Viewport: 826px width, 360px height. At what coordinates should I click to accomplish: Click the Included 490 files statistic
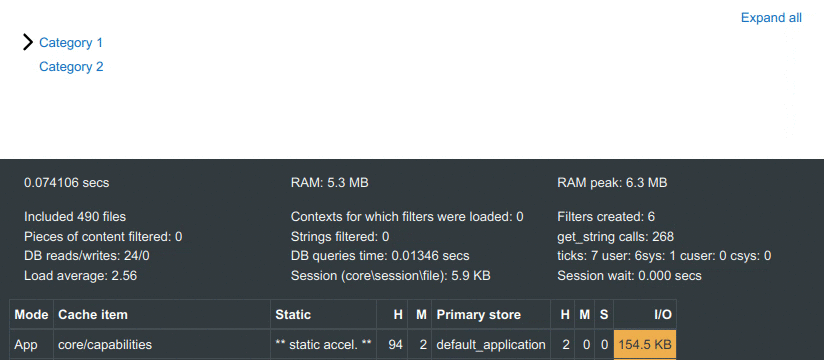(x=75, y=217)
